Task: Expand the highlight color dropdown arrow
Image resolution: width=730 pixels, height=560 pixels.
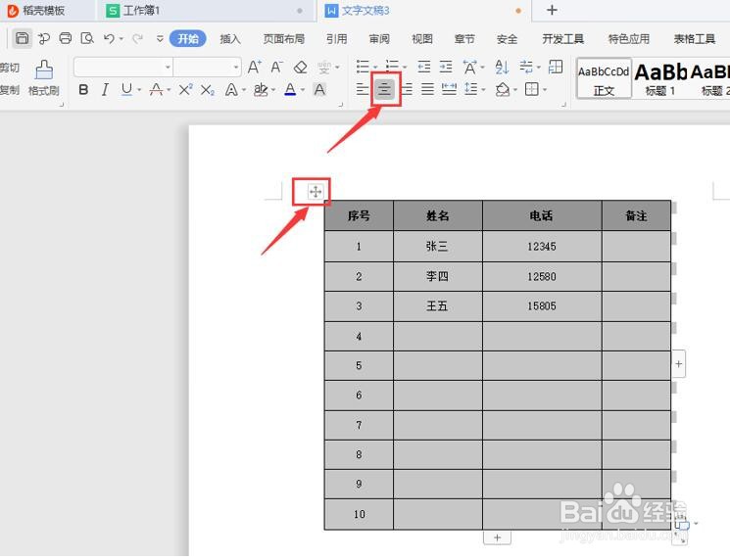Action: point(273,89)
